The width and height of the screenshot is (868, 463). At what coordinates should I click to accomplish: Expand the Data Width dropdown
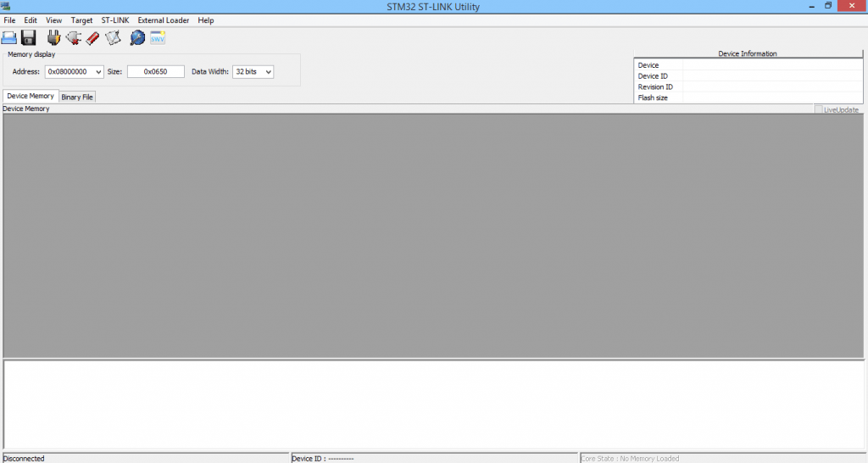click(x=268, y=71)
